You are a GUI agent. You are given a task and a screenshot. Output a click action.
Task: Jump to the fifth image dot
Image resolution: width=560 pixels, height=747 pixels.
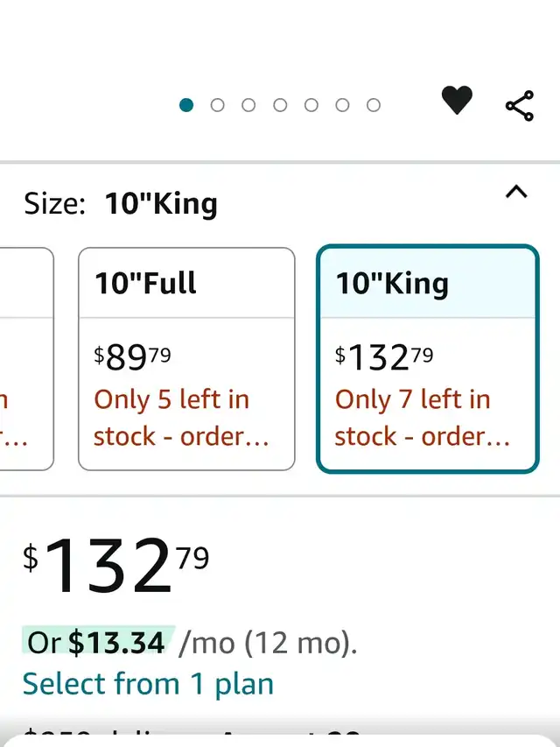[311, 105]
